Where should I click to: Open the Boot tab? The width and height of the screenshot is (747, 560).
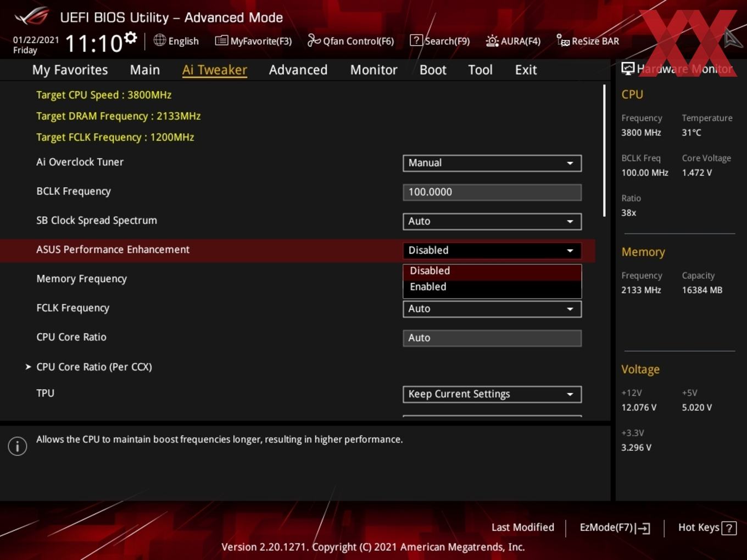433,70
